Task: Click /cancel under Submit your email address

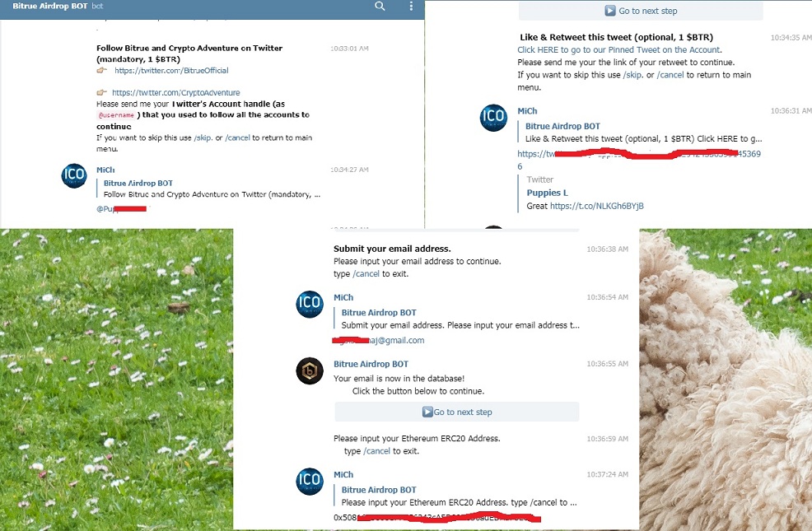Action: (366, 274)
